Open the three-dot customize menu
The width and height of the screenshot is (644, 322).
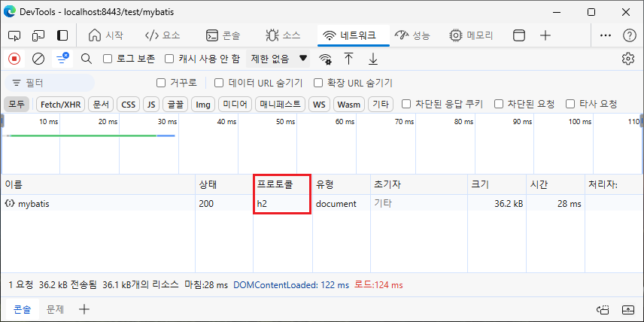[606, 35]
